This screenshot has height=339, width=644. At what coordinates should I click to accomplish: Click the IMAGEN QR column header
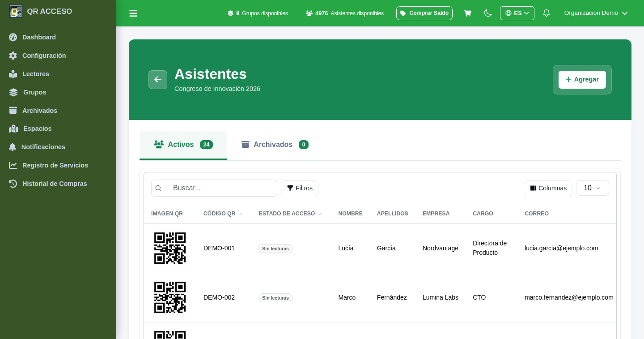click(167, 214)
